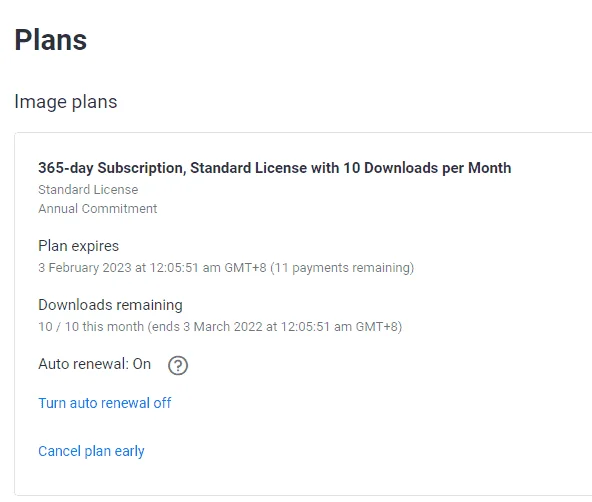Click the Plans page heading
Screen dimensions: 592x502
[x=51, y=40]
